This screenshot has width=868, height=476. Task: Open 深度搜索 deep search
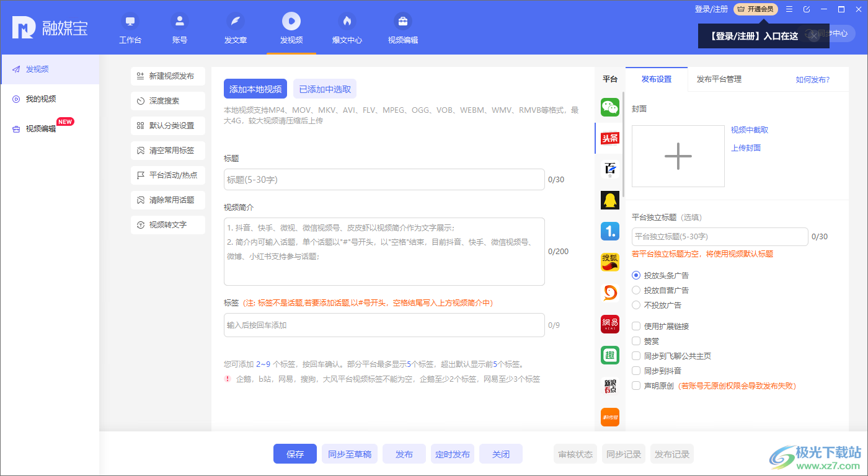pyautogui.click(x=168, y=101)
